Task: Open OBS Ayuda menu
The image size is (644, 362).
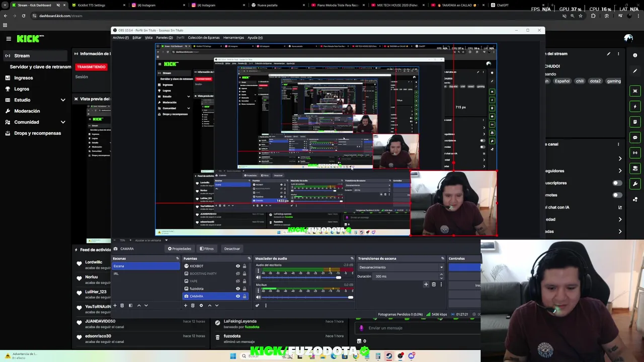Action: point(255,38)
